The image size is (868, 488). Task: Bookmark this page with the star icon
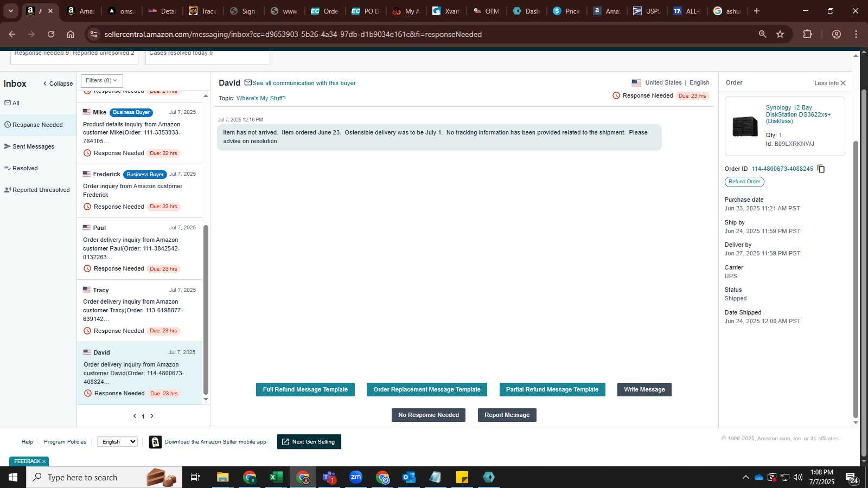(x=780, y=34)
